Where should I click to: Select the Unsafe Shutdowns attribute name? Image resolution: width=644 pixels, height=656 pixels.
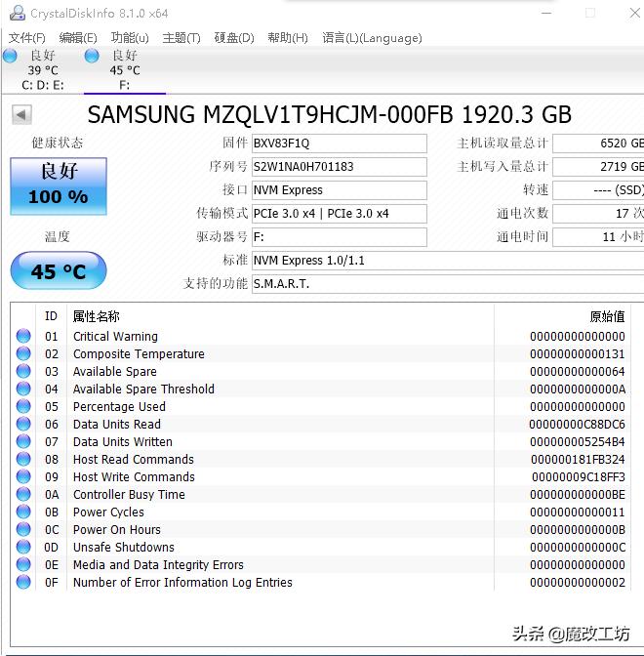(123, 548)
